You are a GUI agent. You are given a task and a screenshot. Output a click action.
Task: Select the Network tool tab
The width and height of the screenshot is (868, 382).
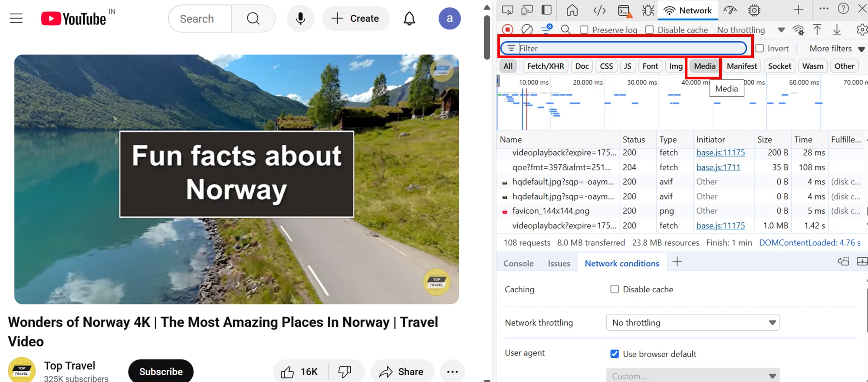(x=688, y=10)
